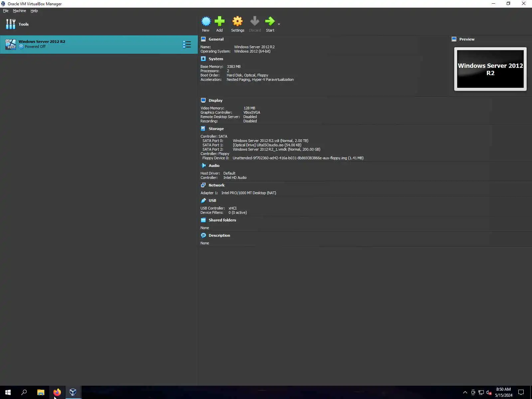The width and height of the screenshot is (532, 399).
Task: Click the Storage section disk icon
Action: point(203,129)
